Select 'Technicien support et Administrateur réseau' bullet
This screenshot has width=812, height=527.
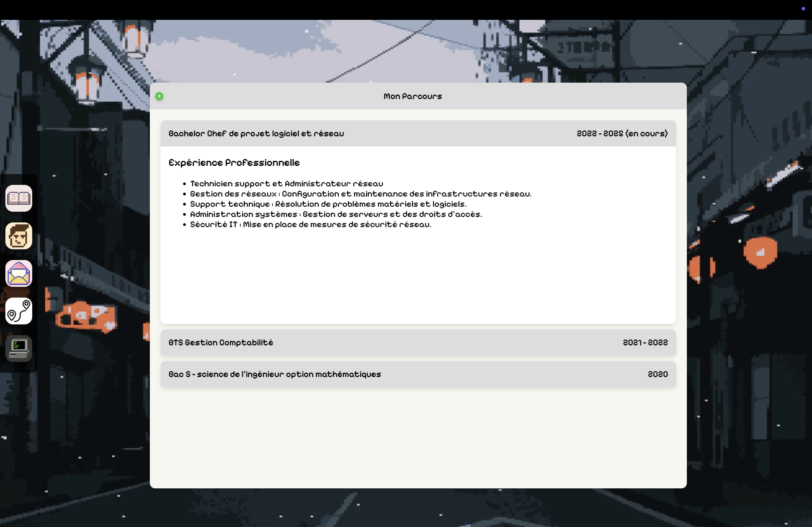coord(287,184)
